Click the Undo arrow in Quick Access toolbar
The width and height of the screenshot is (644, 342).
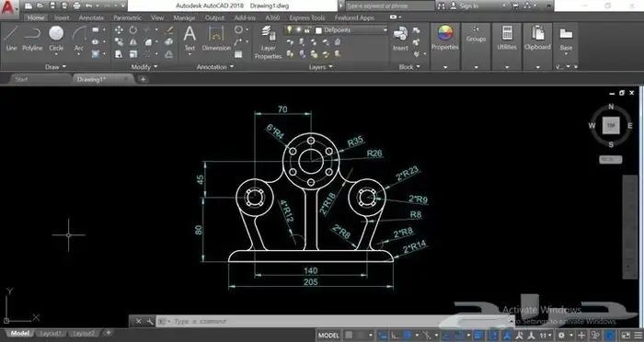(x=88, y=6)
